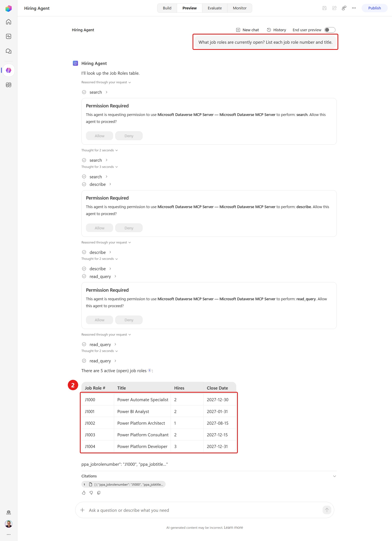Click the Hiring Agent purple avatar icon
Screen dimensions: 392x541
point(75,63)
